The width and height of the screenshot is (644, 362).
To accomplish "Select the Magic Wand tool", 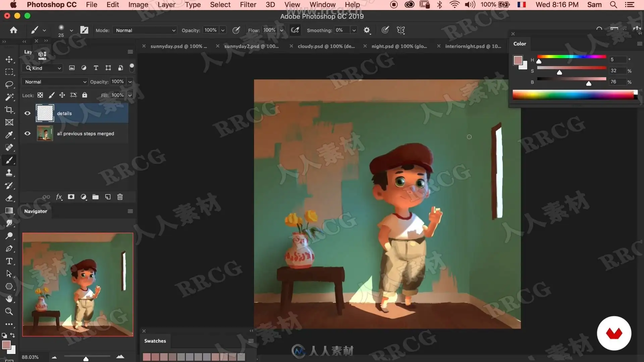I will [9, 97].
